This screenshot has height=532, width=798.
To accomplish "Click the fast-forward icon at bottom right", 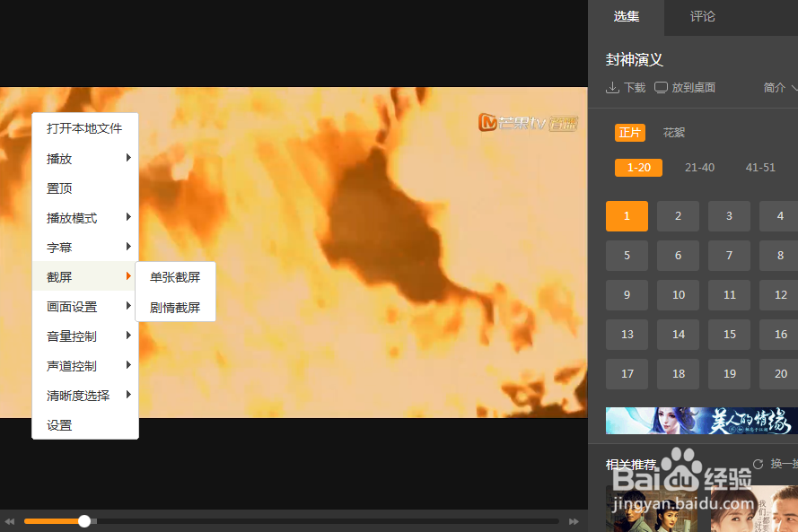I will point(574,520).
